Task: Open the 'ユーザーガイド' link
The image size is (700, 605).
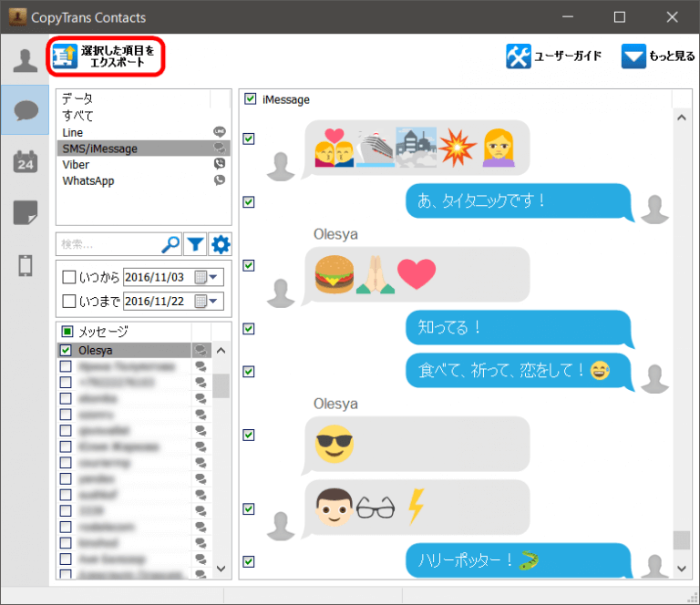Action: tap(568, 56)
